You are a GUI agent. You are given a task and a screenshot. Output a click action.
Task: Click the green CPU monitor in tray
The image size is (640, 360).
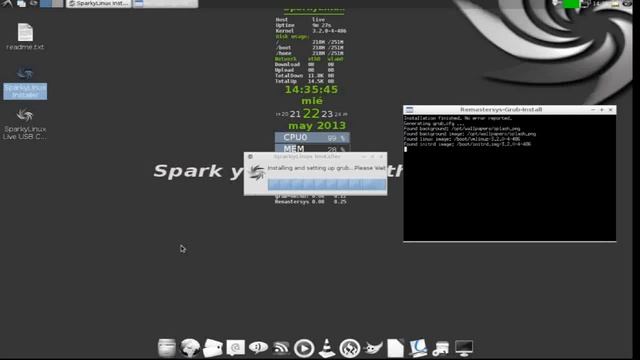[571, 4]
